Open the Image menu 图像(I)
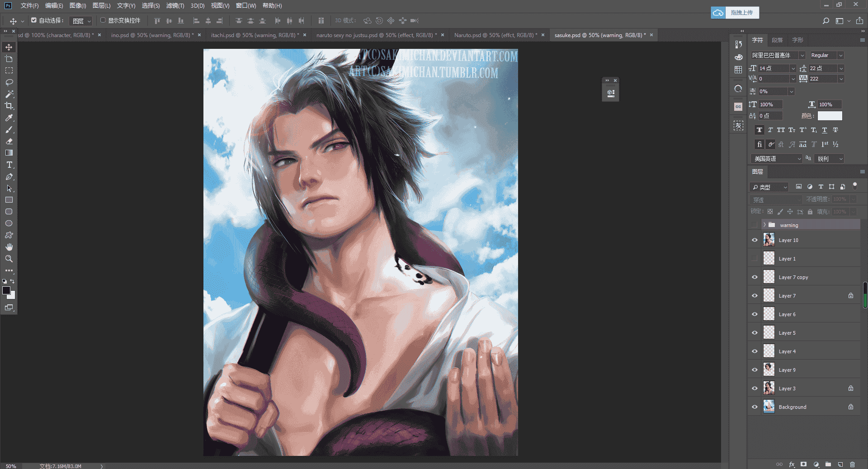This screenshot has width=868, height=469. [x=78, y=5]
